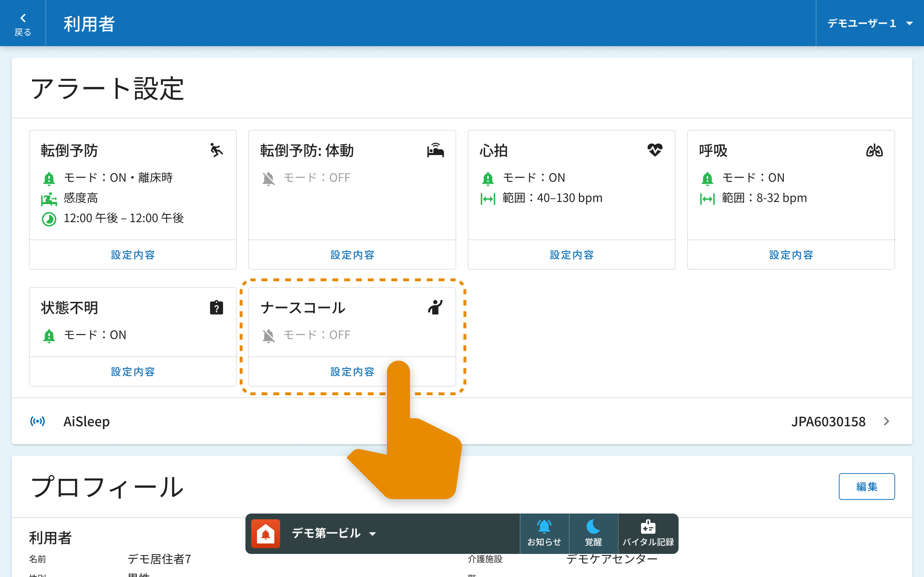Screen dimensions: 924x577
Task: Select the 覚醒 moon tab
Action: coord(593,533)
